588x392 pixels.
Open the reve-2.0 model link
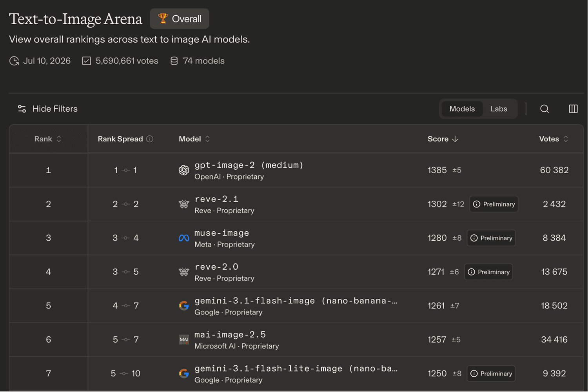[216, 267]
